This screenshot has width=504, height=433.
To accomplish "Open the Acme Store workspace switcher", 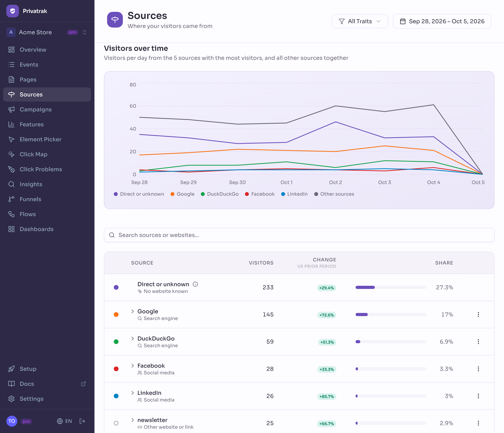I will pyautogui.click(x=47, y=32).
